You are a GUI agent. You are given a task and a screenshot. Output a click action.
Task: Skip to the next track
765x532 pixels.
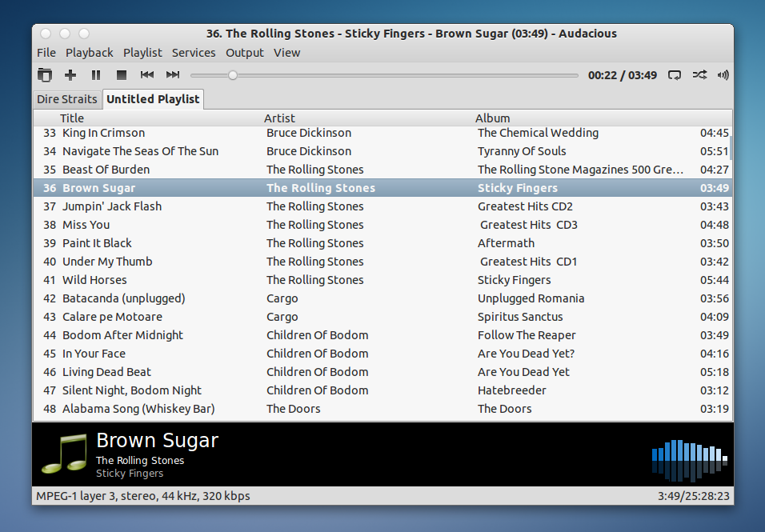pos(173,75)
